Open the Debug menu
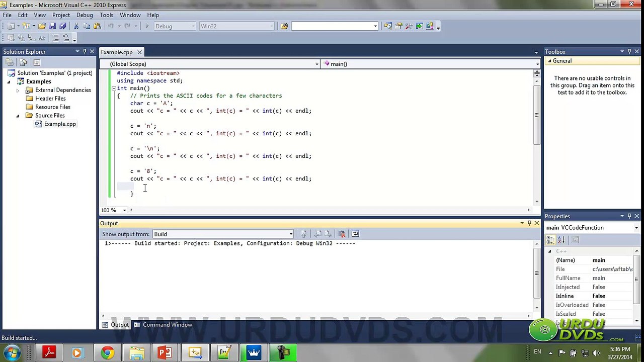The width and height of the screenshot is (644, 362). point(85,15)
